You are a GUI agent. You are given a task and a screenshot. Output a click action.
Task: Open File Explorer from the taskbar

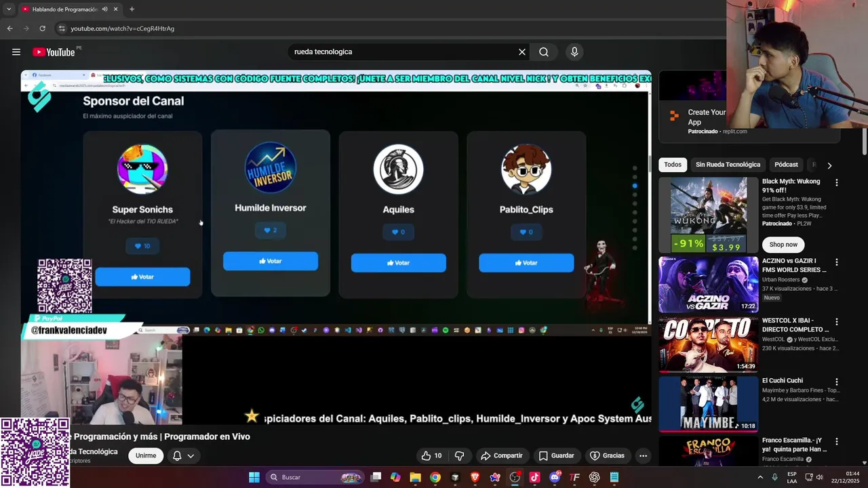pyautogui.click(x=416, y=477)
